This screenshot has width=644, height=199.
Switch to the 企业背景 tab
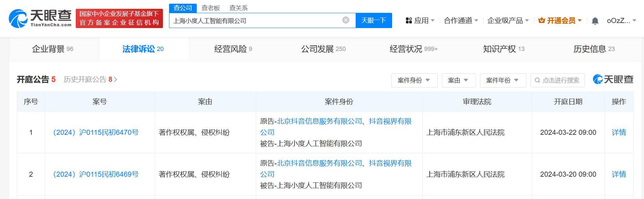click(x=52, y=49)
